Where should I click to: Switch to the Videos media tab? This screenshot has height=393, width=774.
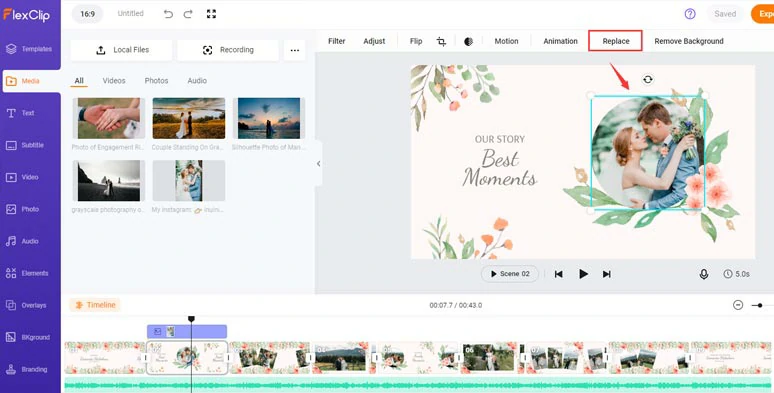coord(114,80)
